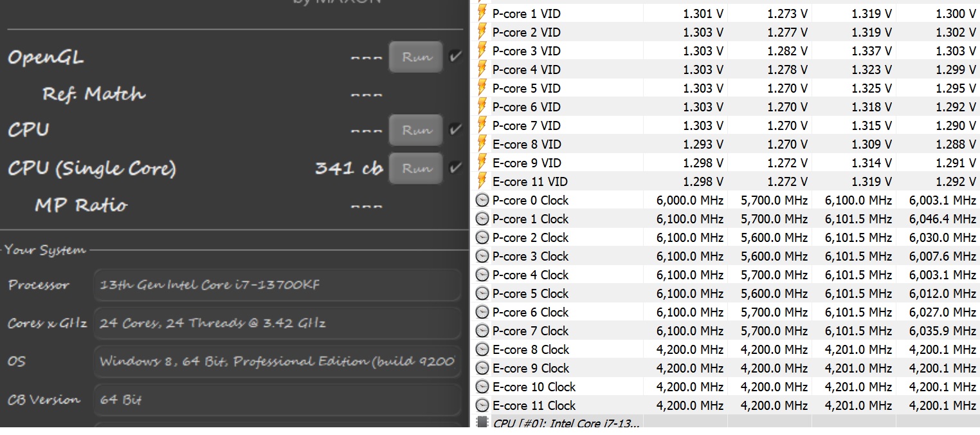Viewport: 980px width, 435px height.
Task: Click E-core 8 VID current value 1.293 V
Action: point(703,144)
